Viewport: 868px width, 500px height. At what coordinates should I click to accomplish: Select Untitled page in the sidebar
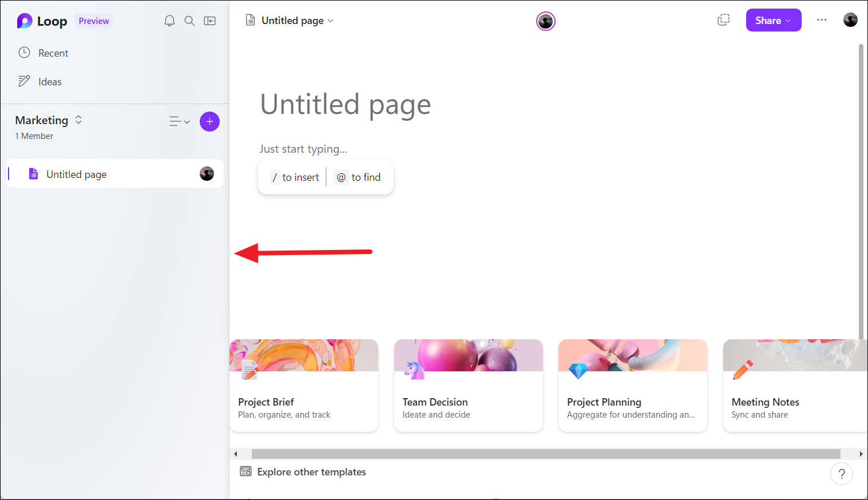coord(115,174)
